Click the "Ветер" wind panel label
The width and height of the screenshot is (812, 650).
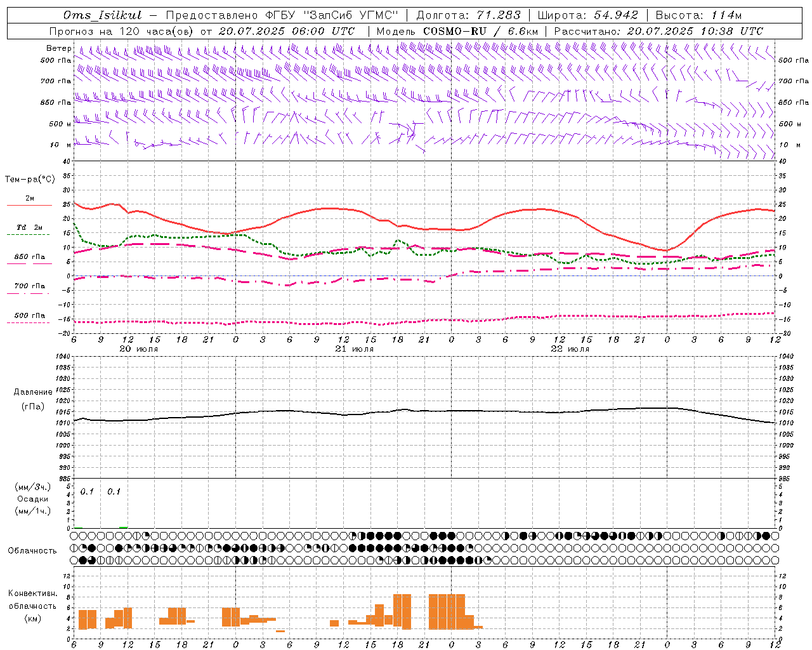pyautogui.click(x=58, y=48)
